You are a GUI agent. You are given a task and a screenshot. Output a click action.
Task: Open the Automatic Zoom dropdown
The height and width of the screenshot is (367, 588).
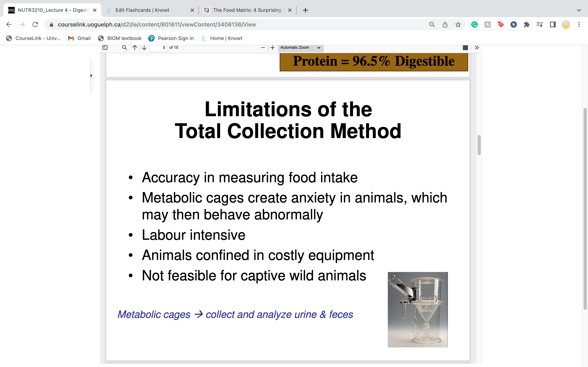(x=300, y=48)
